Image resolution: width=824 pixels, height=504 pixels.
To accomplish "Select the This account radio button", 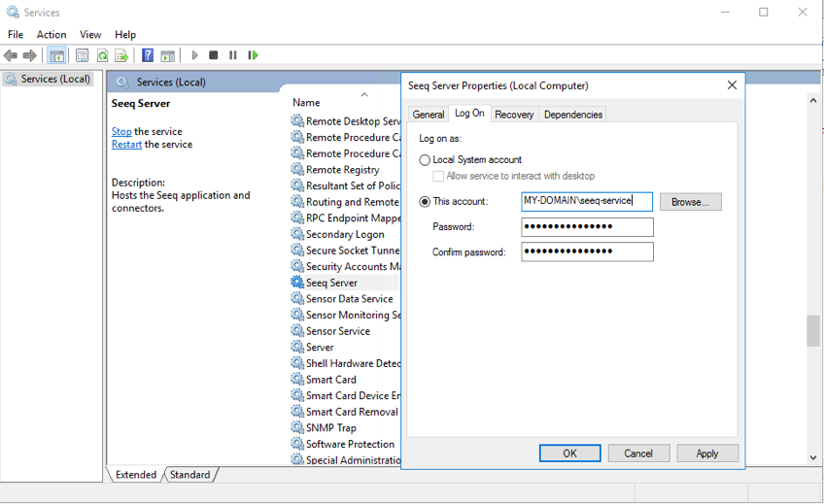I will pyautogui.click(x=425, y=202).
